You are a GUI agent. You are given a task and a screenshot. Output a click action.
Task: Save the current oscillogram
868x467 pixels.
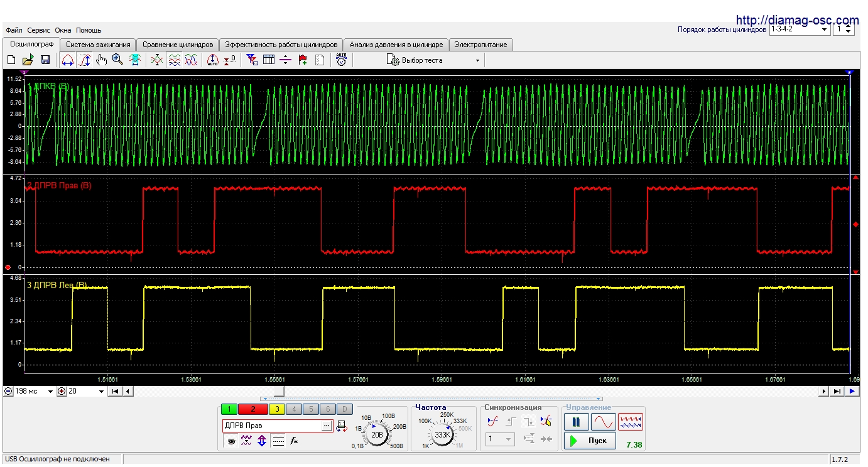tap(45, 60)
